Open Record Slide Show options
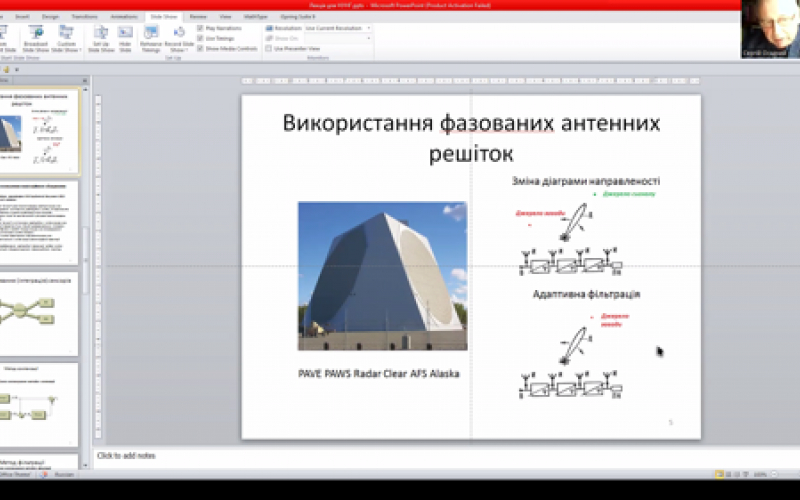This screenshot has width=800, height=500. (x=179, y=39)
